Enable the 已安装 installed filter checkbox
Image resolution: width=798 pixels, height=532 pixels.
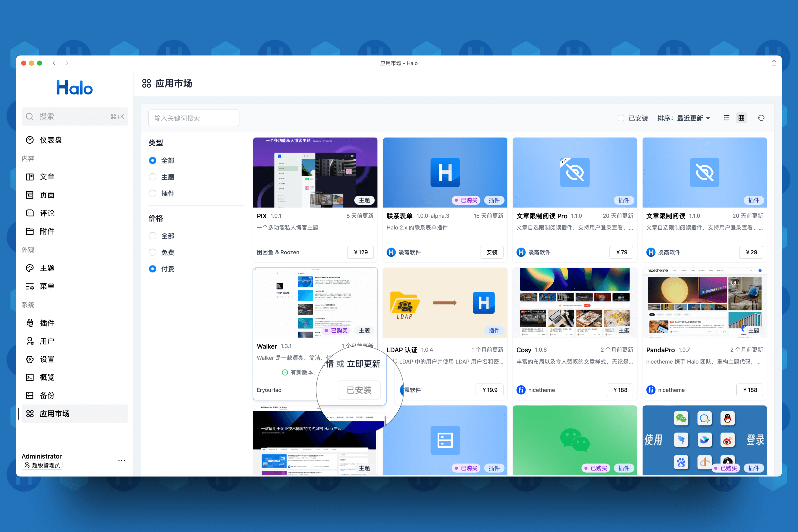pos(621,118)
